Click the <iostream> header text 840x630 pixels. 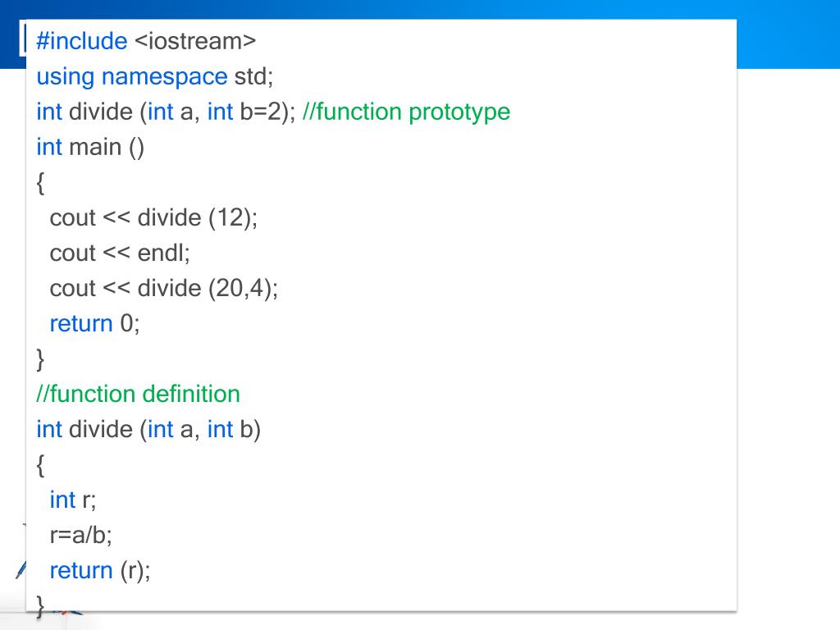(195, 41)
